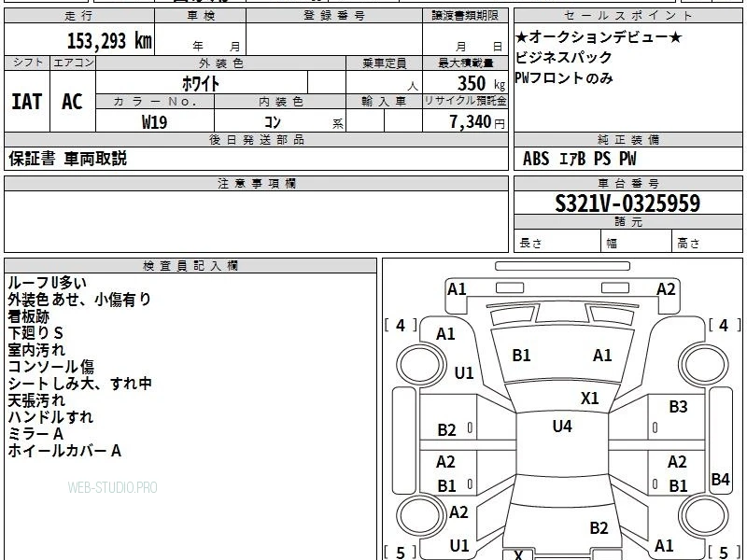Click the PWフロントのみ line
Viewport: 747px width, 560px height.
(564, 77)
